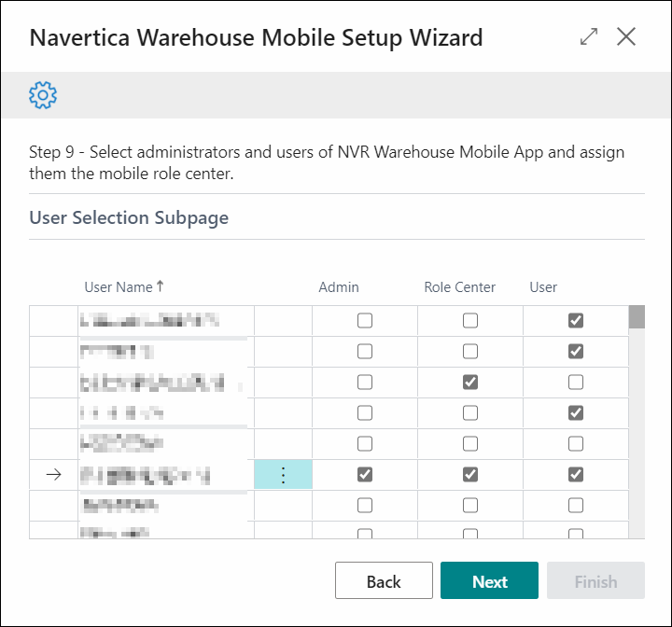672x627 pixels.
Task: Select the blurred user name cell in the arrow-marked row
Action: [x=166, y=474]
